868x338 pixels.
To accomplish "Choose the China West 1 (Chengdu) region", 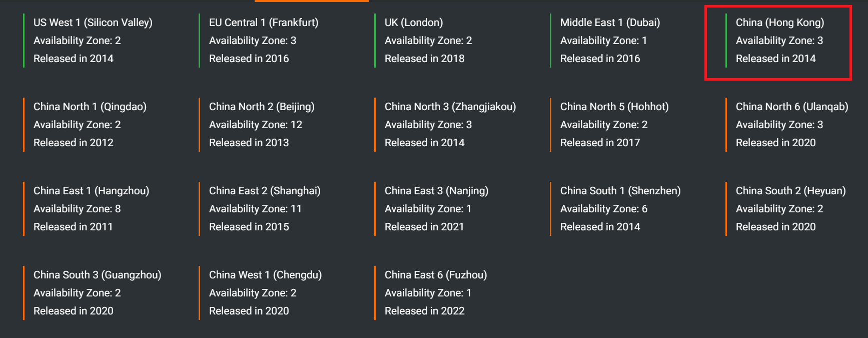I will (265, 275).
